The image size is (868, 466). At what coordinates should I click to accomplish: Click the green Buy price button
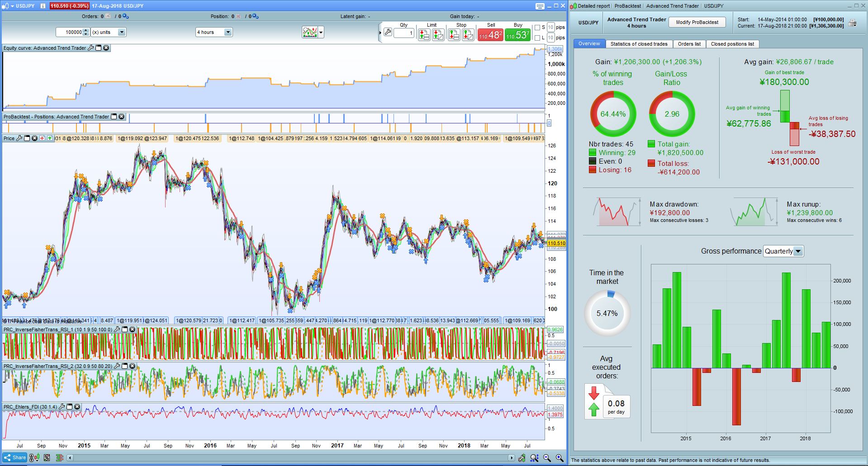point(517,35)
